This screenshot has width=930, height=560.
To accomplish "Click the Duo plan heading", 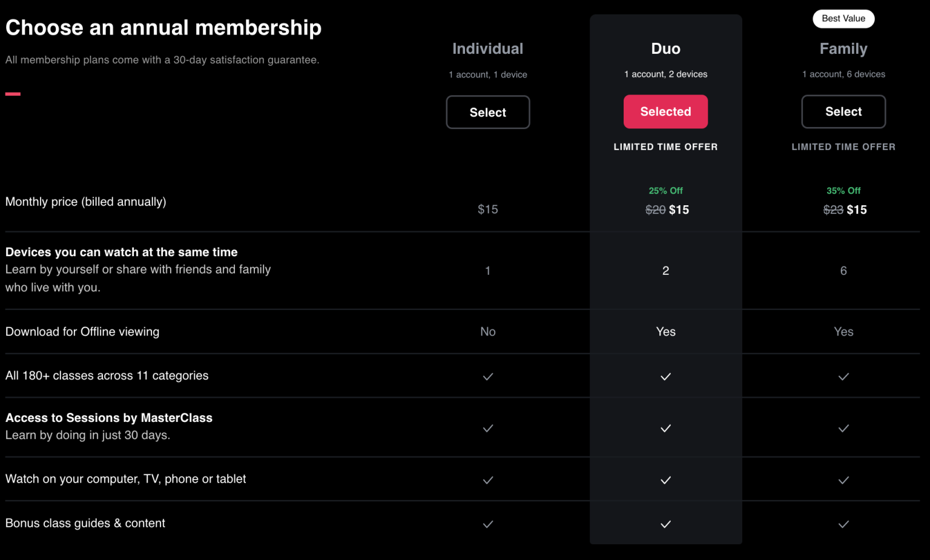I will point(665,48).
